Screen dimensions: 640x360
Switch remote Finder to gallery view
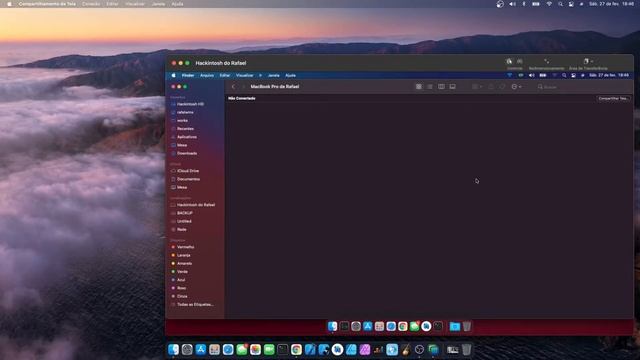(453, 87)
